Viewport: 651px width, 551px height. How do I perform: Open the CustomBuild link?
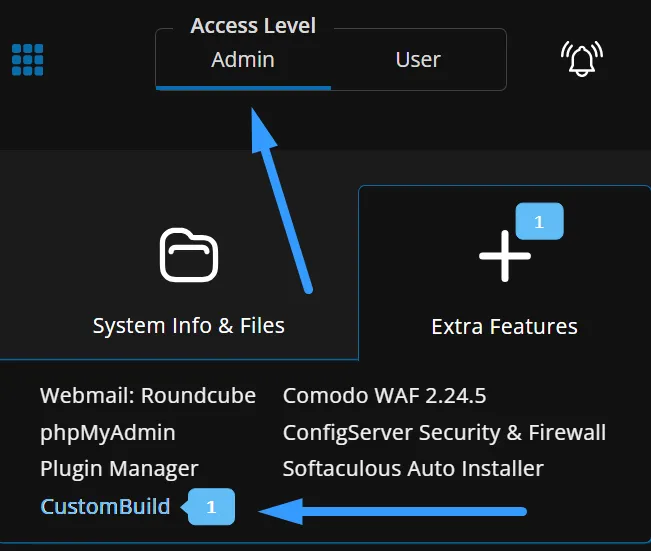click(105, 507)
